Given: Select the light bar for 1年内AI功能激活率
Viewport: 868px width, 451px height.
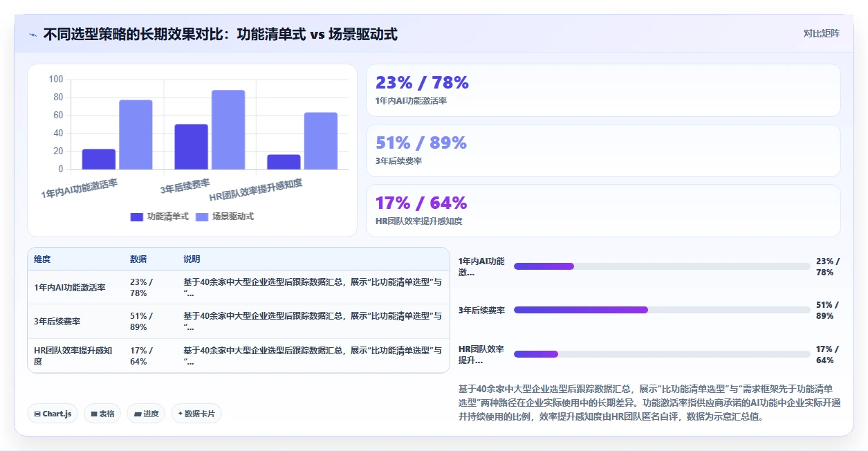Looking at the screenshot, I should [x=136, y=135].
